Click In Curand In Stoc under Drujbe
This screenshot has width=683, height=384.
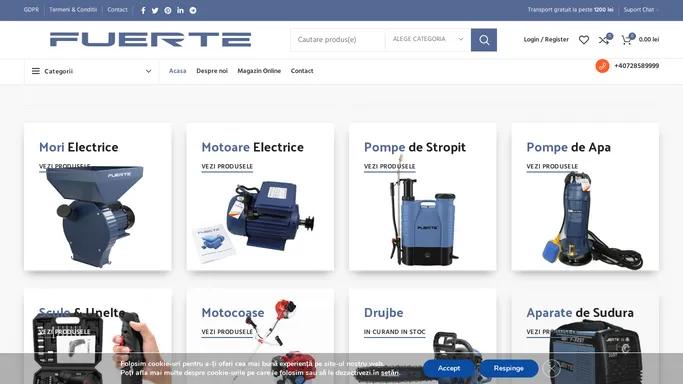click(395, 332)
